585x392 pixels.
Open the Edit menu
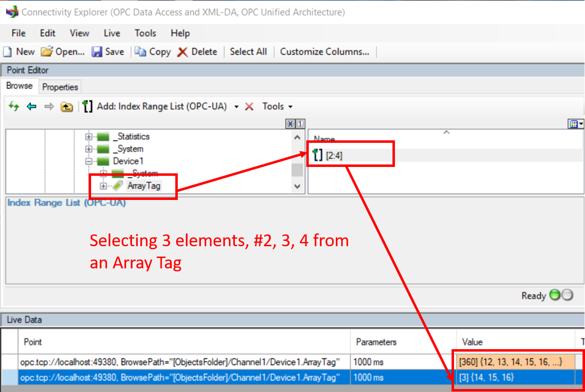point(47,33)
